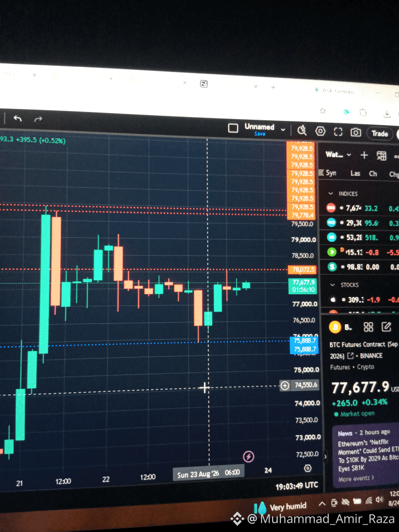399x532 pixels.
Task: Click the More events link
Action: 356,478
